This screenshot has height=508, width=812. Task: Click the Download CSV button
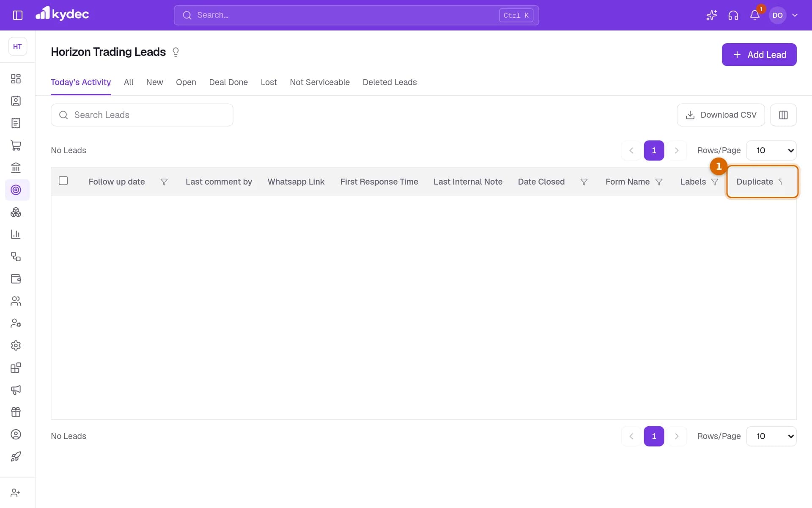(x=721, y=115)
